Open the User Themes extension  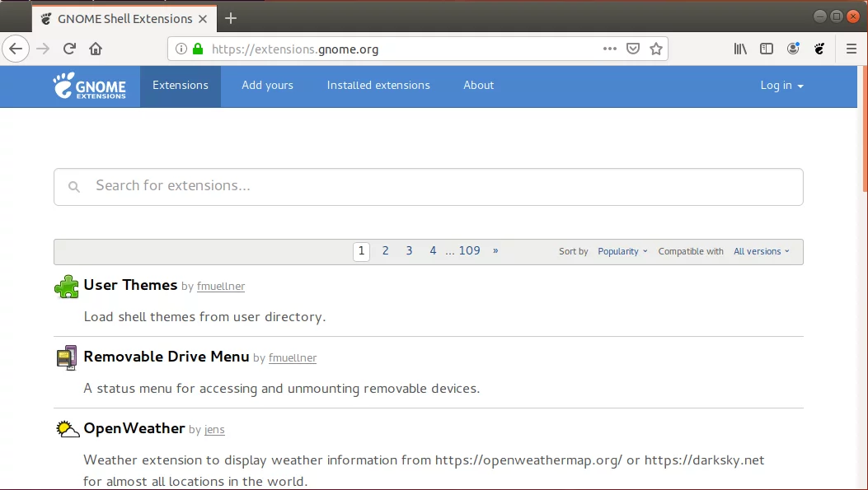click(130, 285)
